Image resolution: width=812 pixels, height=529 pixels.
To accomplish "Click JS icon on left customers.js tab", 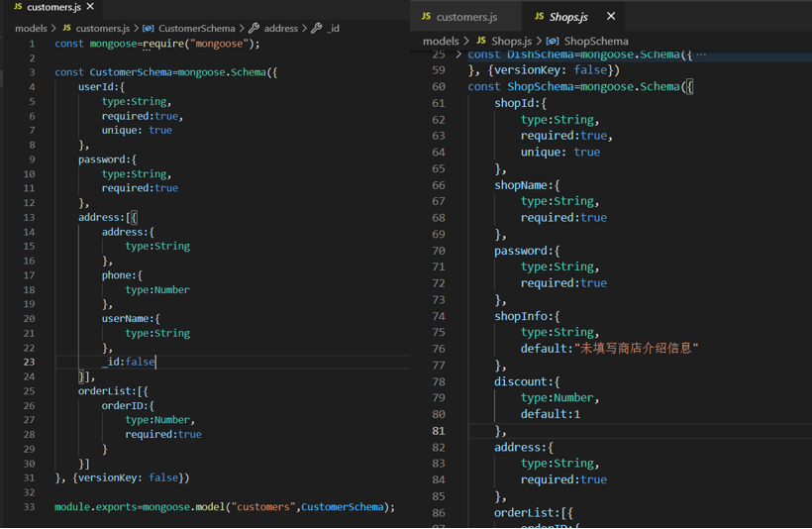I will (x=18, y=7).
